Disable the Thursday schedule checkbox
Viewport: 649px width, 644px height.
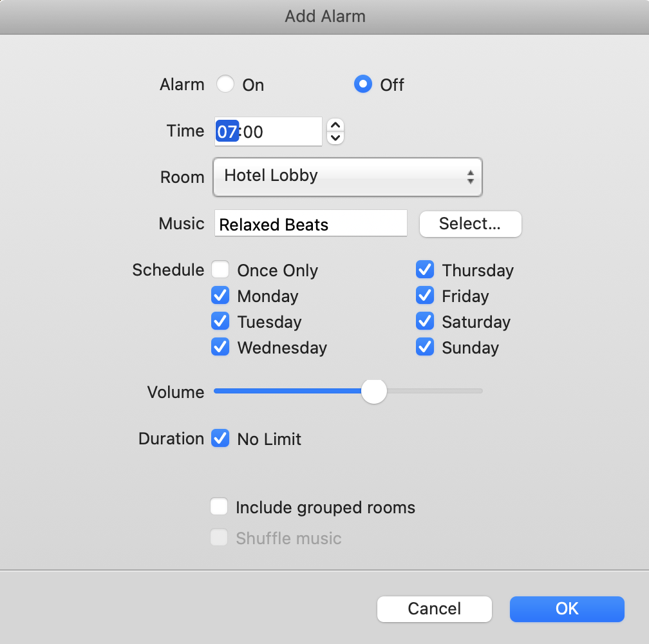425,270
